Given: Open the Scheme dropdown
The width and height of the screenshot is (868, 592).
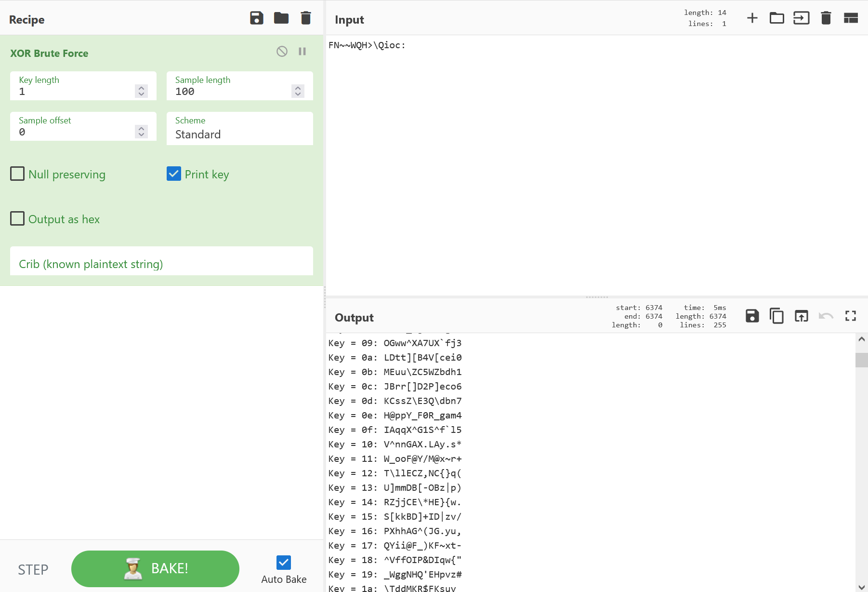Looking at the screenshot, I should pos(239,134).
